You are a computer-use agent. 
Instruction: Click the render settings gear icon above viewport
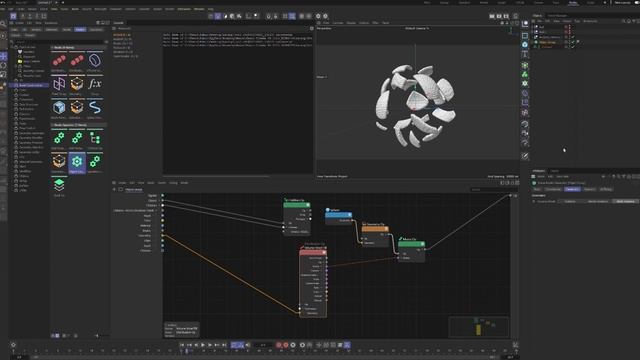point(318,16)
